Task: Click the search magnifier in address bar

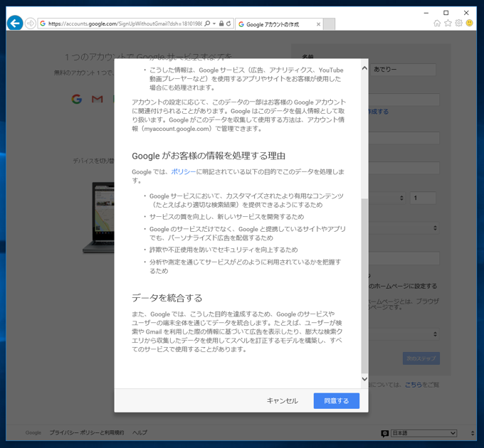Action: pos(207,23)
